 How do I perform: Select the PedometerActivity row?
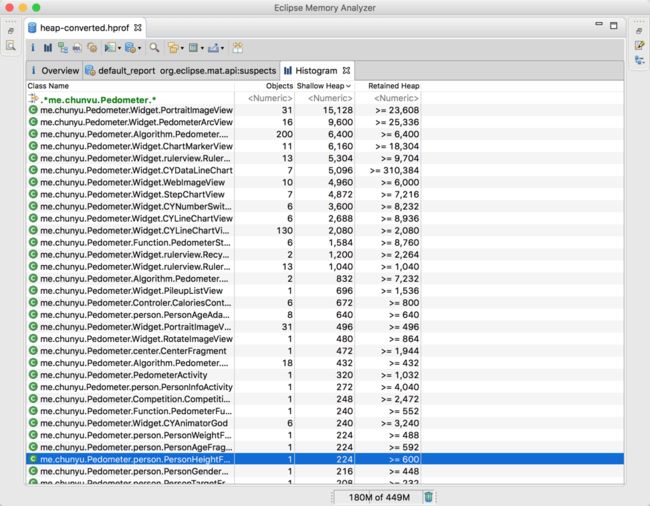(325, 375)
